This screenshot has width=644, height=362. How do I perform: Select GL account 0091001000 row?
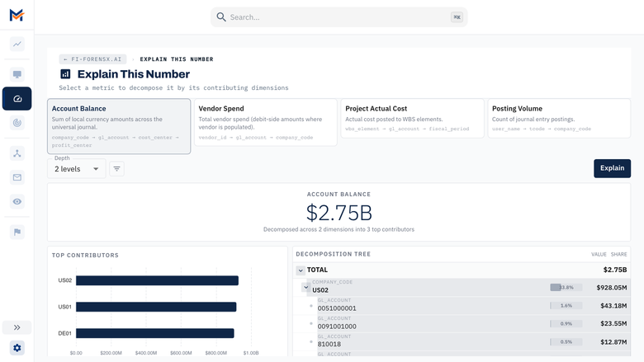462,323
